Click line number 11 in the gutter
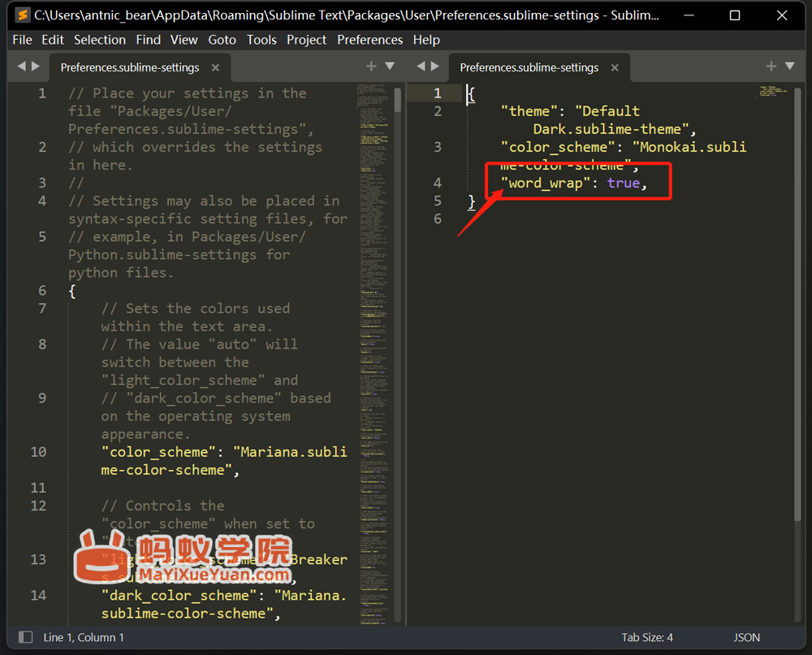This screenshot has height=655, width=812. [38, 488]
